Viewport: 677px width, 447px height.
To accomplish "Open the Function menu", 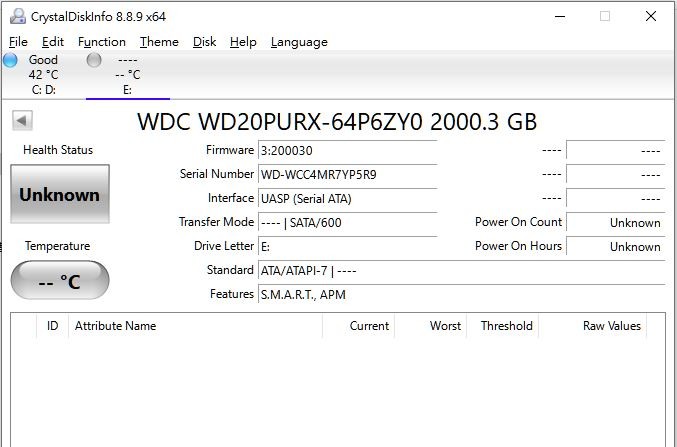I will tap(102, 42).
